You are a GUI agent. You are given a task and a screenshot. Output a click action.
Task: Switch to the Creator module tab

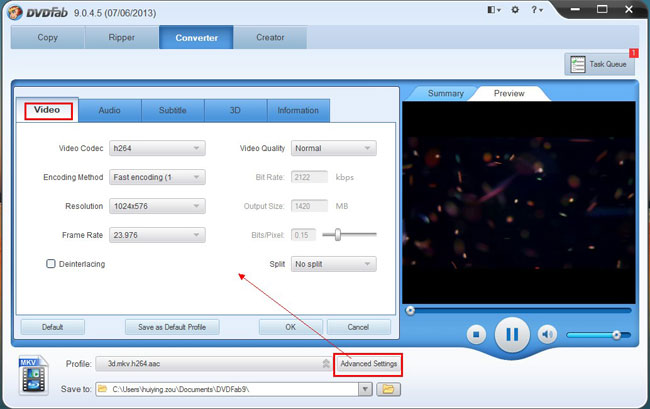(x=270, y=37)
